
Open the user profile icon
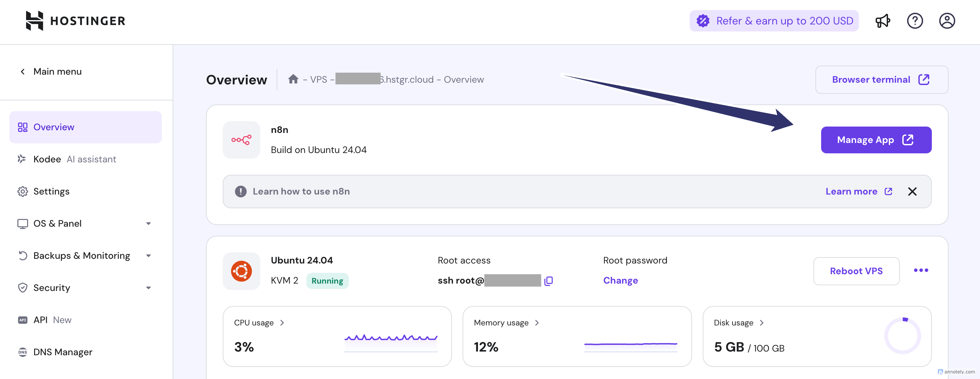click(947, 20)
